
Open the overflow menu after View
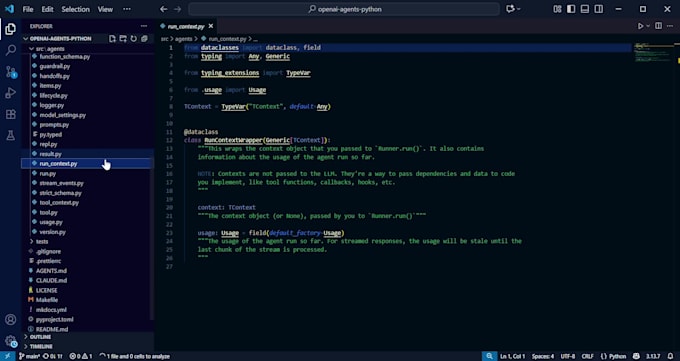tap(127, 9)
